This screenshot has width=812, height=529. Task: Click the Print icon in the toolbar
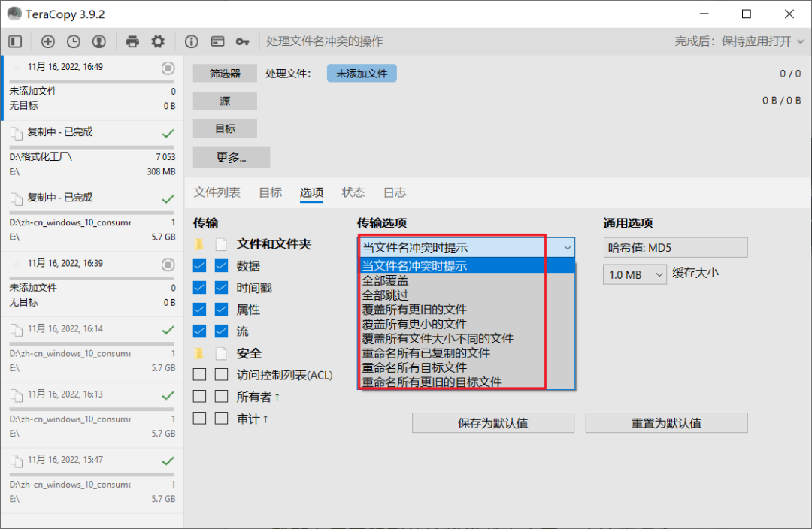(132, 41)
